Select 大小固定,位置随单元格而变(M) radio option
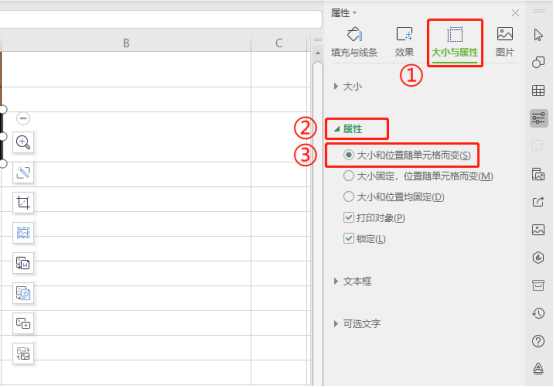554x387 pixels. [418, 176]
